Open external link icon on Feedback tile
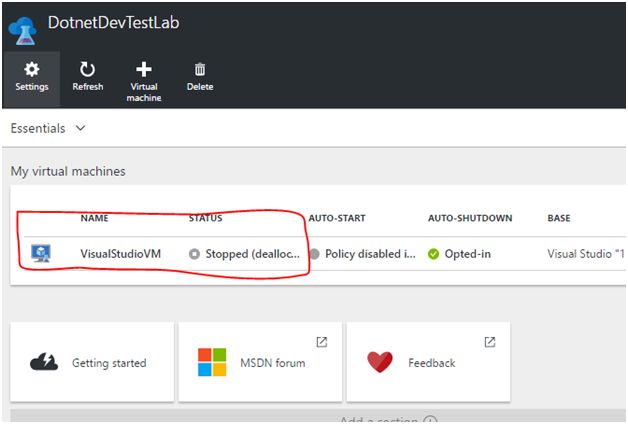This screenshot has width=628, height=424. pos(489,341)
